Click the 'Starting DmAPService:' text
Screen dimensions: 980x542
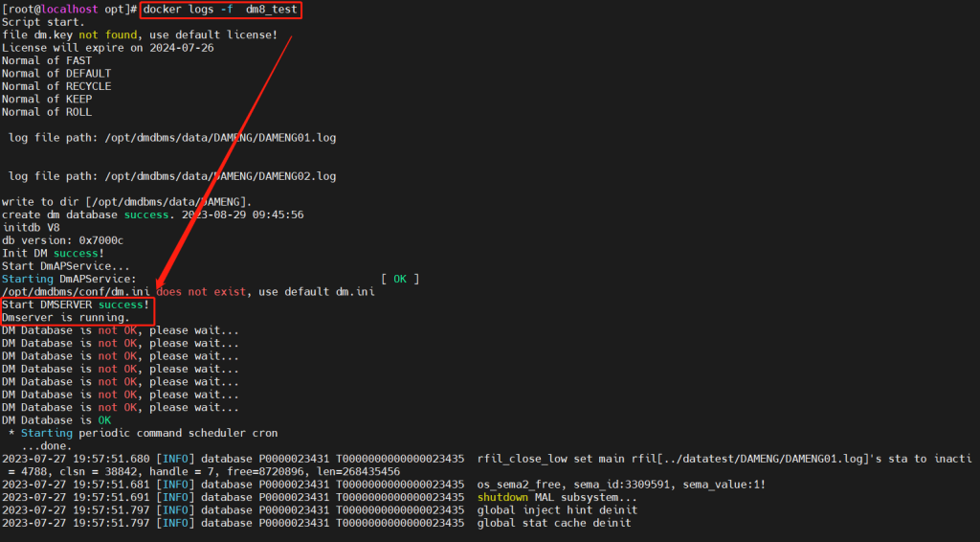click(69, 279)
